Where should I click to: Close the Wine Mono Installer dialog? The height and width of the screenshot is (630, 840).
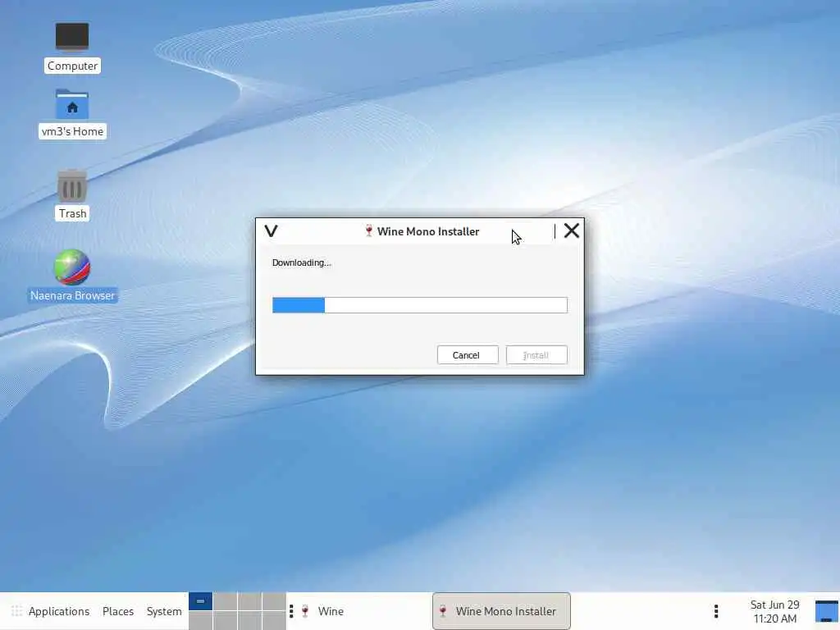pyautogui.click(x=572, y=231)
